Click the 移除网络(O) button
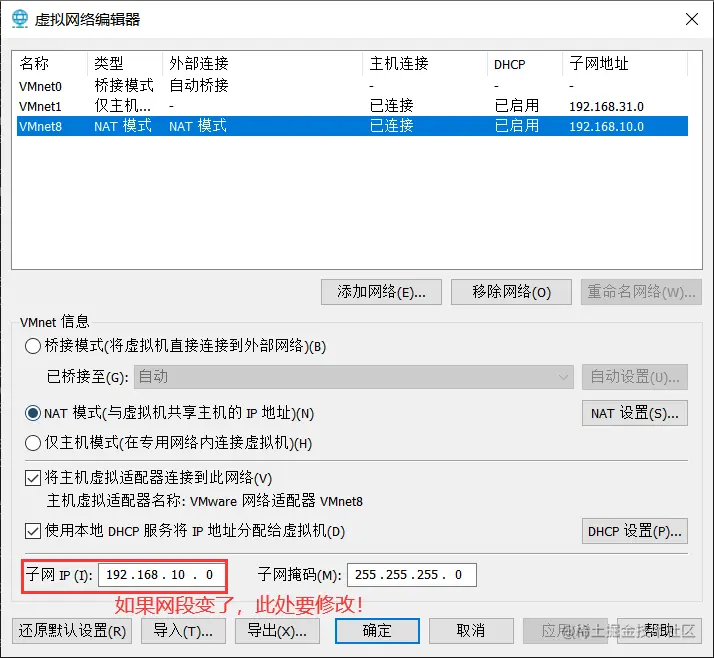The width and height of the screenshot is (714, 658). coord(511,292)
